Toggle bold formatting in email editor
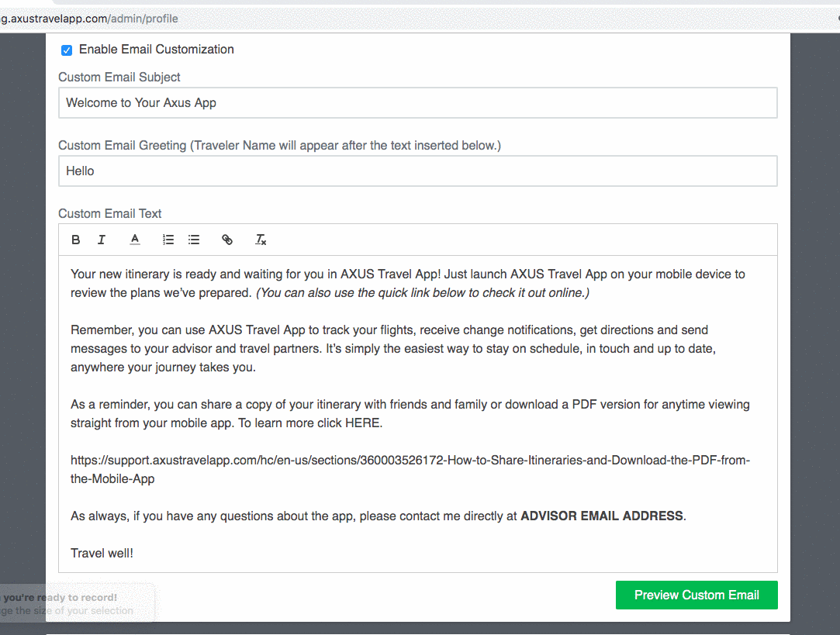This screenshot has width=840, height=635. [75, 240]
